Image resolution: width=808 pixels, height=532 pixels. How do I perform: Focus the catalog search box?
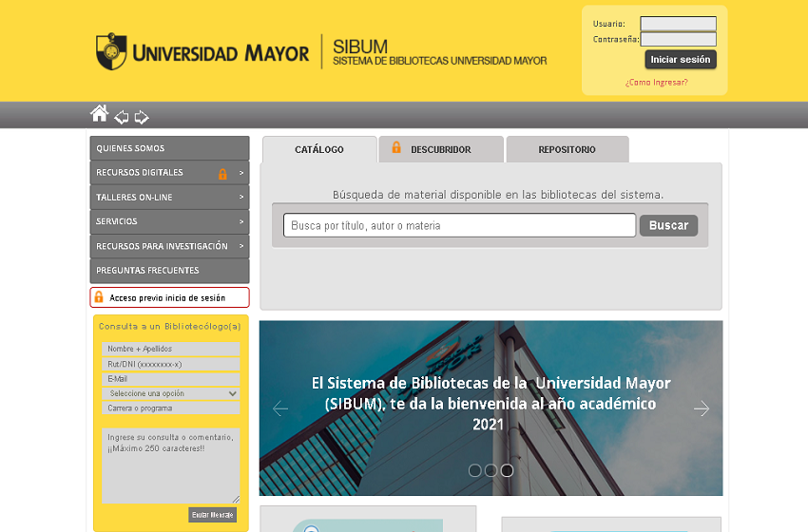pyautogui.click(x=460, y=225)
